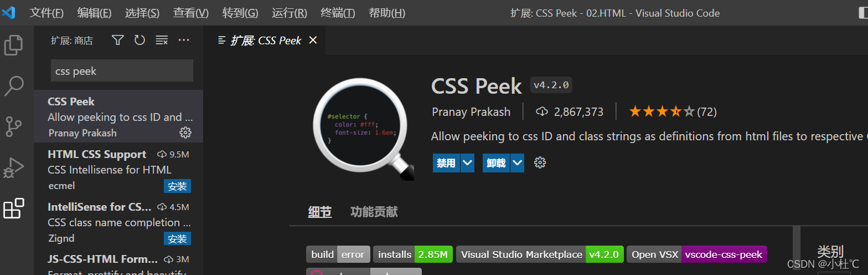Click the VS Code logo icon

(8, 12)
